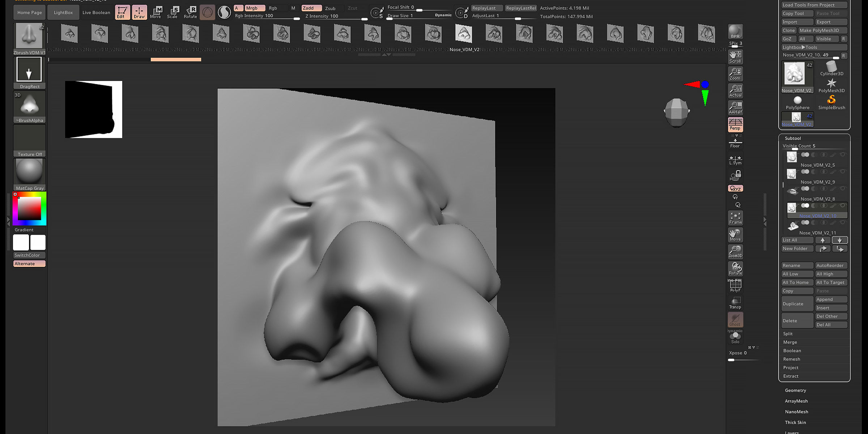Viewport: 868px width, 434px height.
Task: Click the camera view head gizmo
Action: [677, 112]
